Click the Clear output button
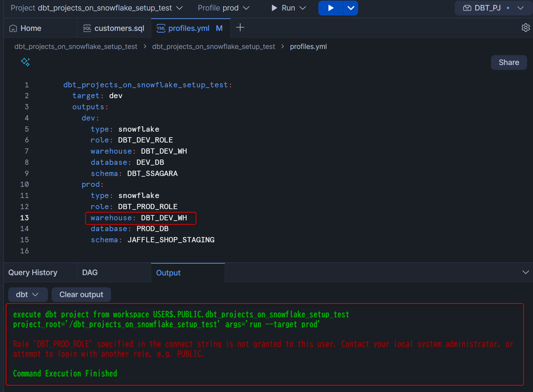Screen dimensions: 533x392 click(x=81, y=294)
